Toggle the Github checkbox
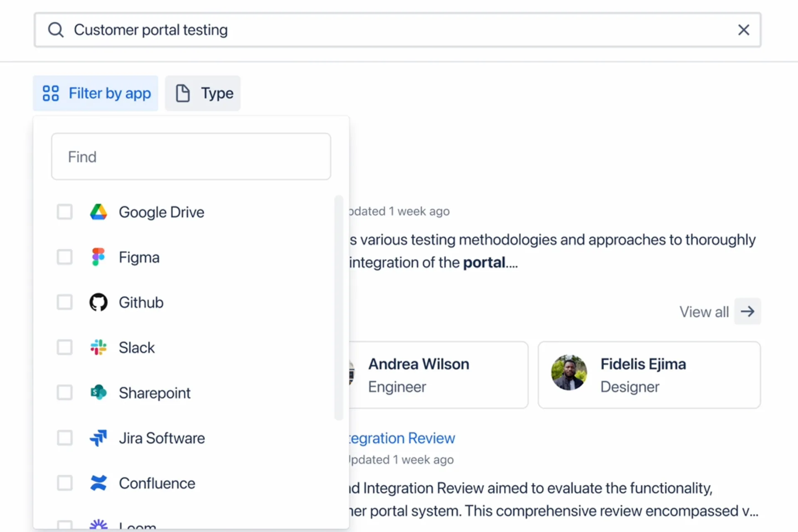 click(65, 302)
